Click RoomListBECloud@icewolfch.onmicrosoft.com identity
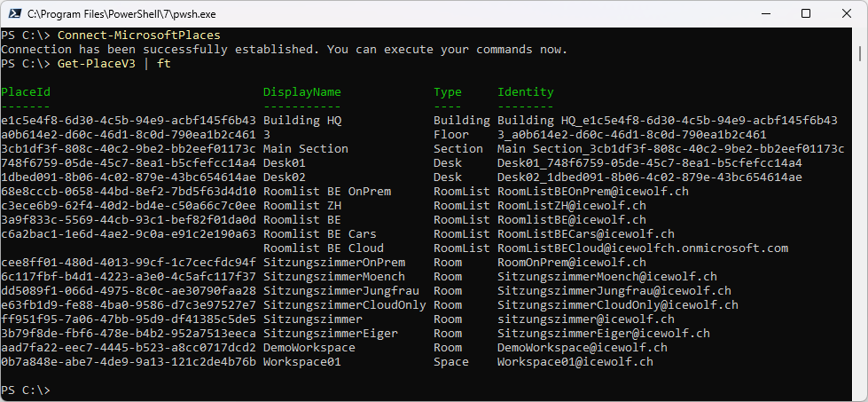Screen dimensions: 868x402 (643, 248)
